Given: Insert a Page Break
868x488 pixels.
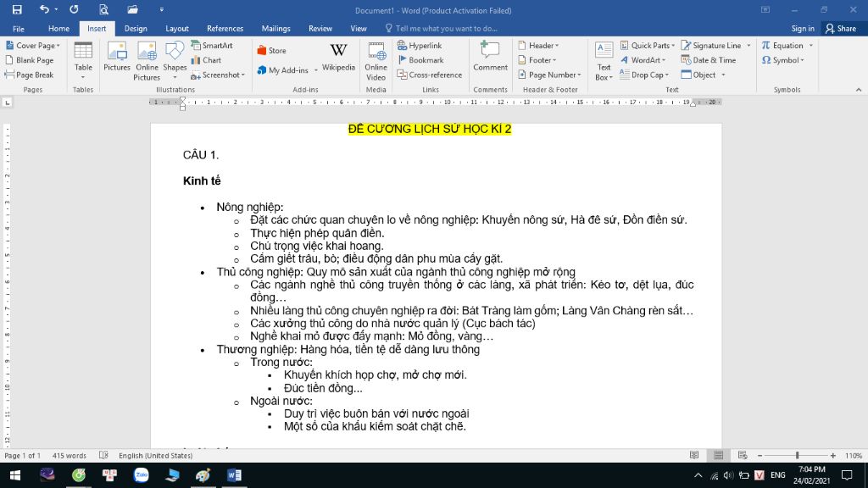Looking at the screenshot, I should [x=30, y=75].
